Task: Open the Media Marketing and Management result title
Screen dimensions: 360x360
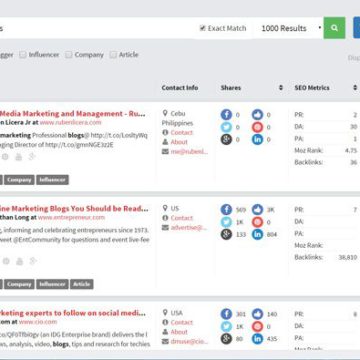Action: (73, 114)
